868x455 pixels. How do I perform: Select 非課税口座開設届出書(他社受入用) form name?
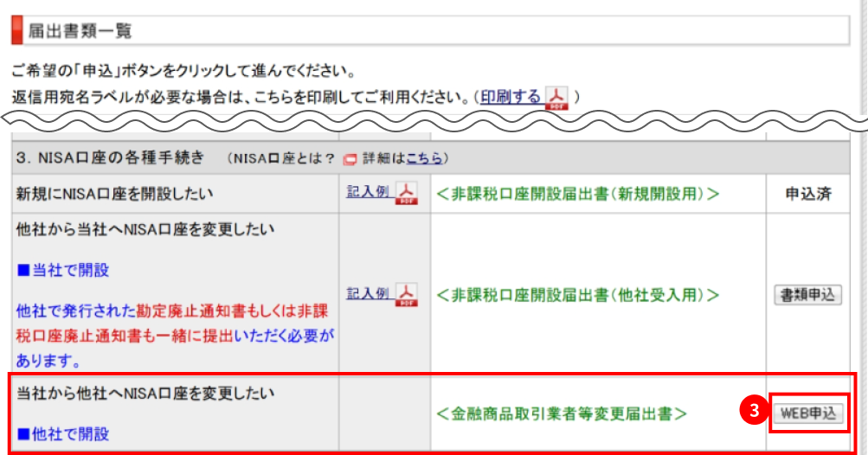578,295
